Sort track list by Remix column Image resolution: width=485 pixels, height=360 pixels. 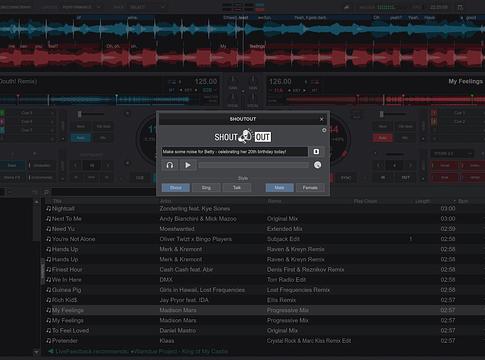[x=274, y=201]
